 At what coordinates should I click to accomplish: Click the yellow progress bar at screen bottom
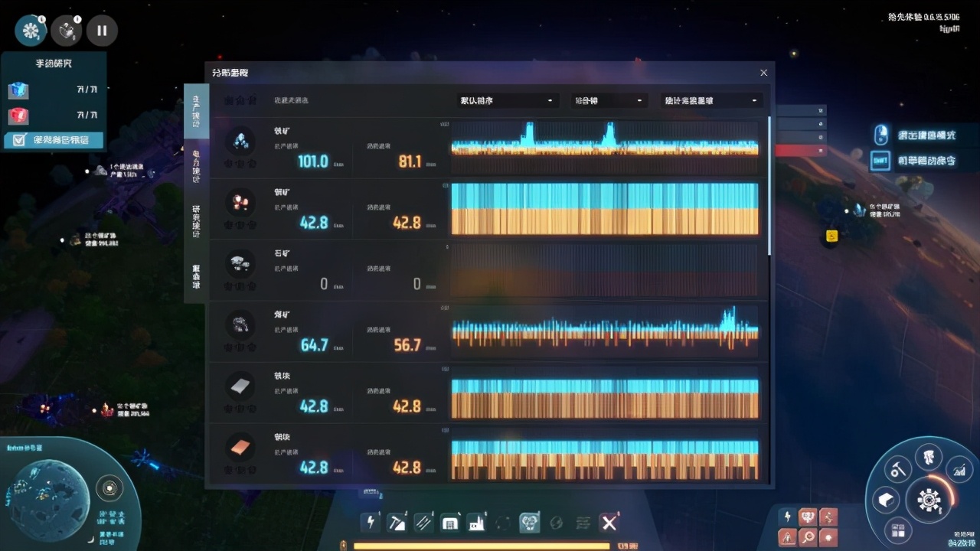482,546
